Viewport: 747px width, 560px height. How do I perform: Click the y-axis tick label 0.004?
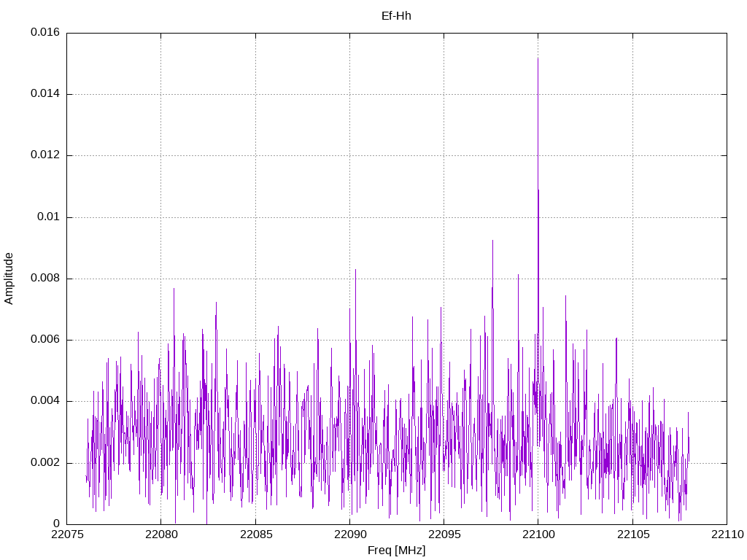pyautogui.click(x=44, y=401)
